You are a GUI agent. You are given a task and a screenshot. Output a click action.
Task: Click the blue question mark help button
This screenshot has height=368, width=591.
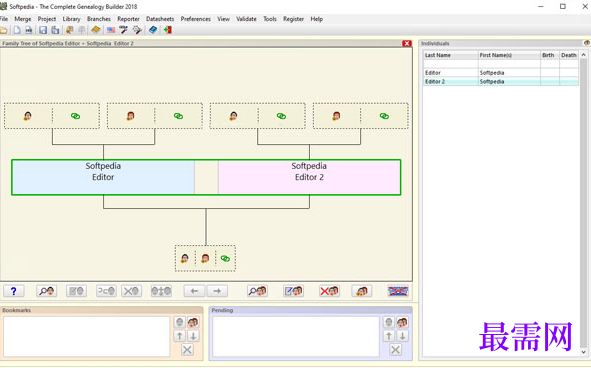tap(14, 291)
